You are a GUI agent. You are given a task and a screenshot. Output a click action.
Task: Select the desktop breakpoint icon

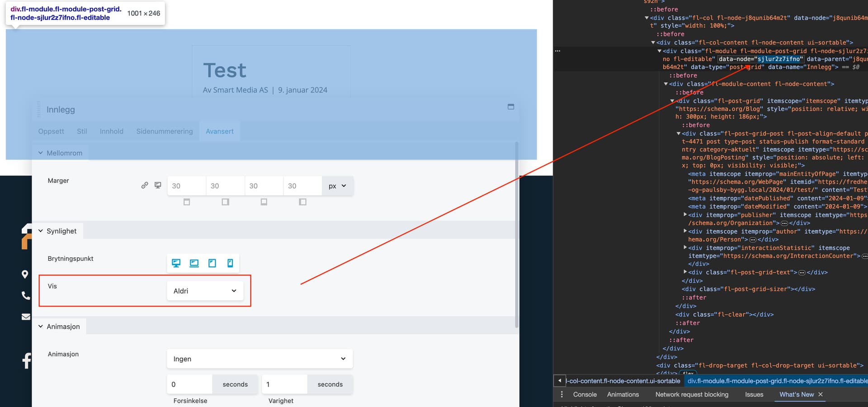tap(176, 263)
